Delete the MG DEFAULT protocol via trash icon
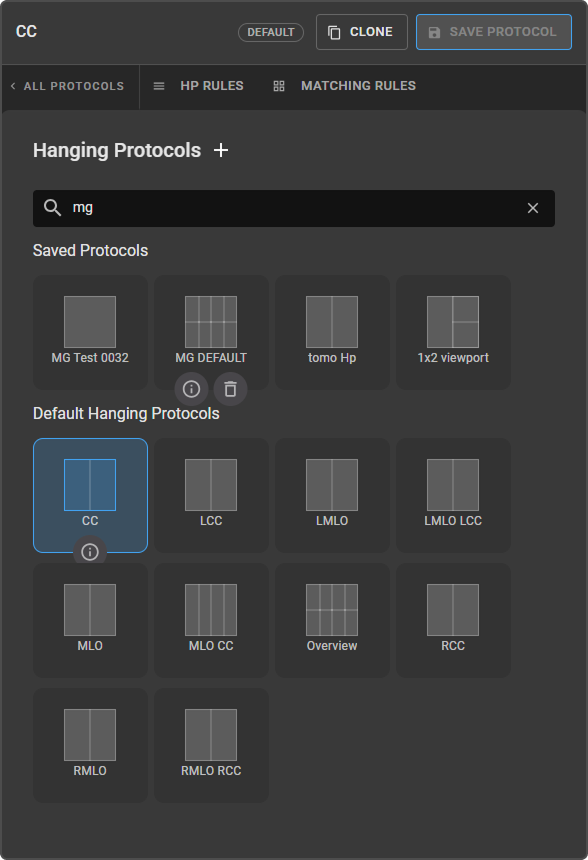Screen dimensions: 588x860 230,389
